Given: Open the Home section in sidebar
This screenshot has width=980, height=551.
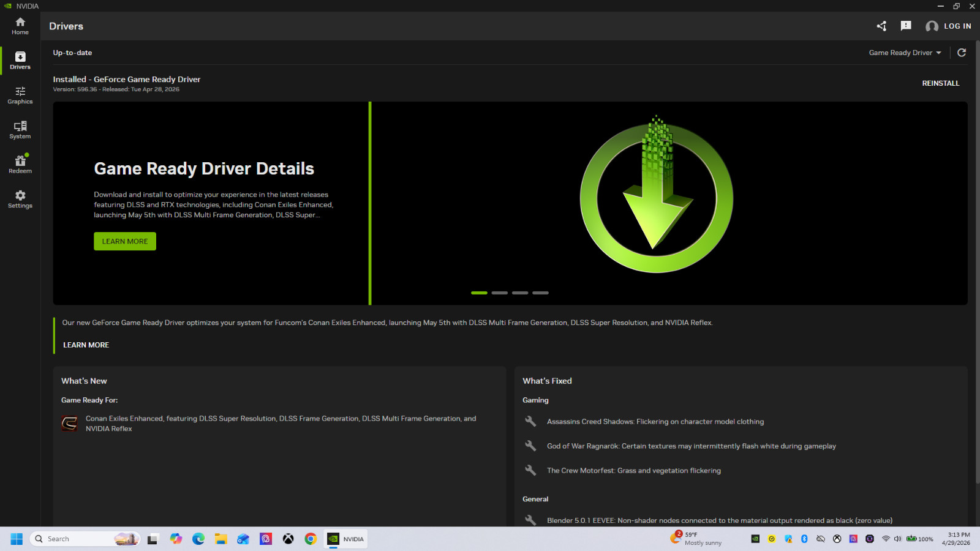Looking at the screenshot, I should [20, 26].
